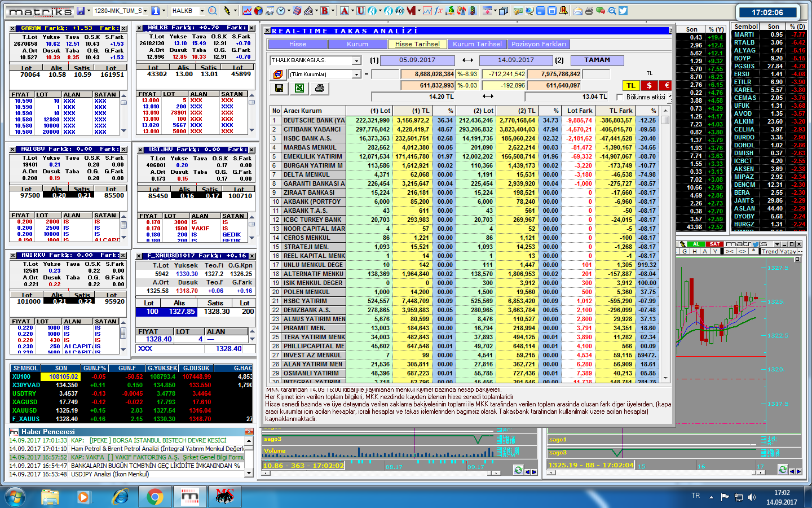
Task: Open the pie chart toolbar icon
Action: click(258, 11)
